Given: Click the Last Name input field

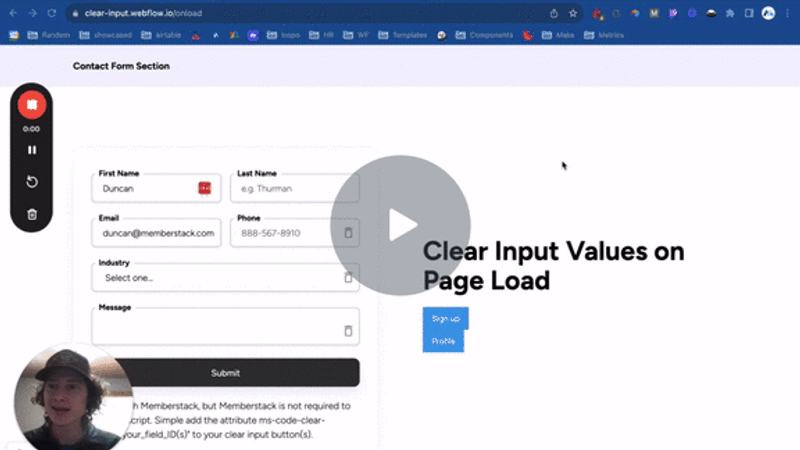Looking at the screenshot, I should [x=294, y=188].
